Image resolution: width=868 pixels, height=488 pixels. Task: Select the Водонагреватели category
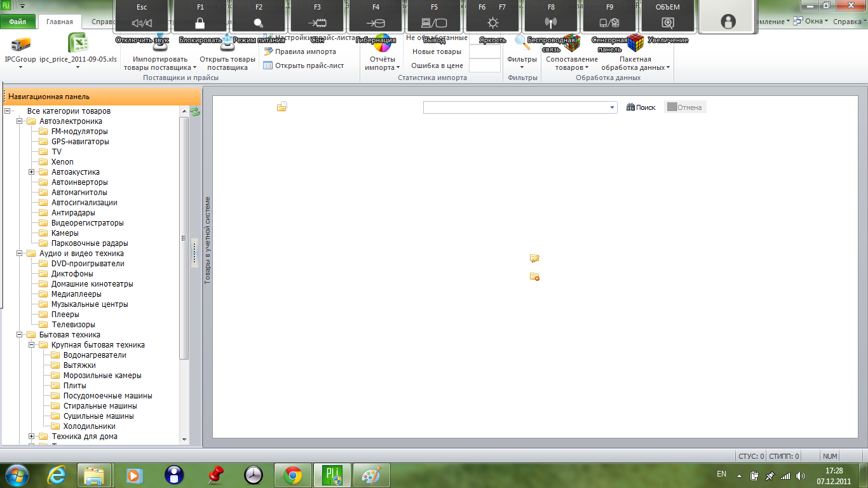95,355
